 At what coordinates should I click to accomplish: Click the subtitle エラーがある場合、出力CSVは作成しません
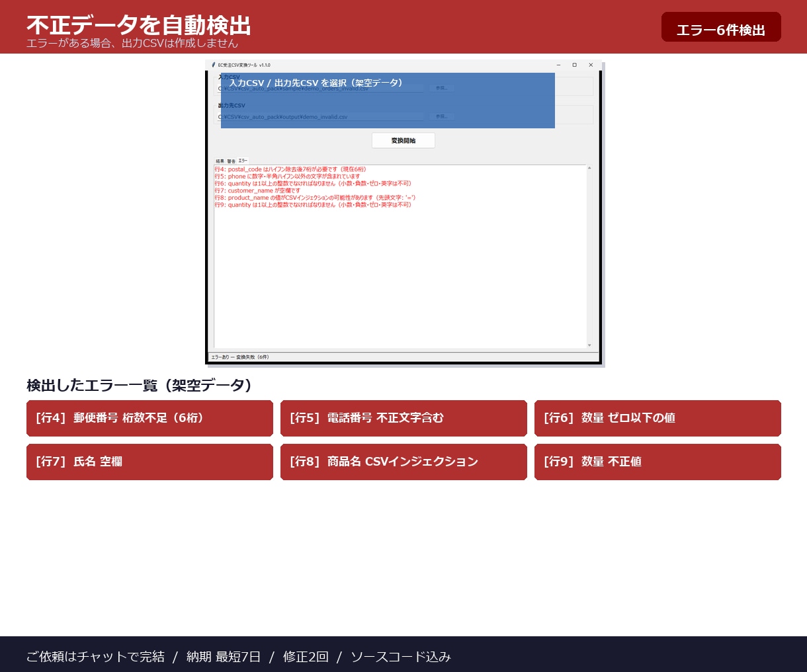pos(132,43)
